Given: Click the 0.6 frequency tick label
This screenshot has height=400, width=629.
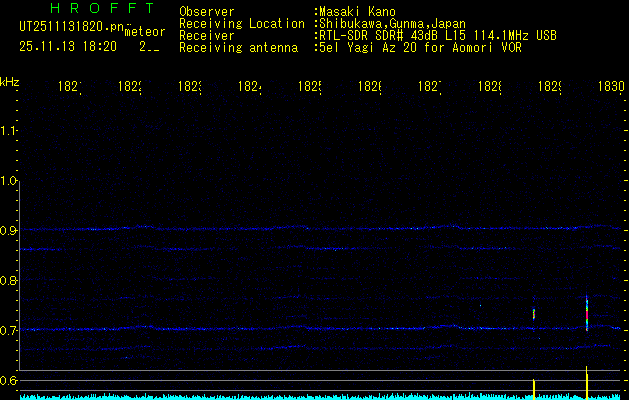Looking at the screenshot, I should tap(10, 380).
